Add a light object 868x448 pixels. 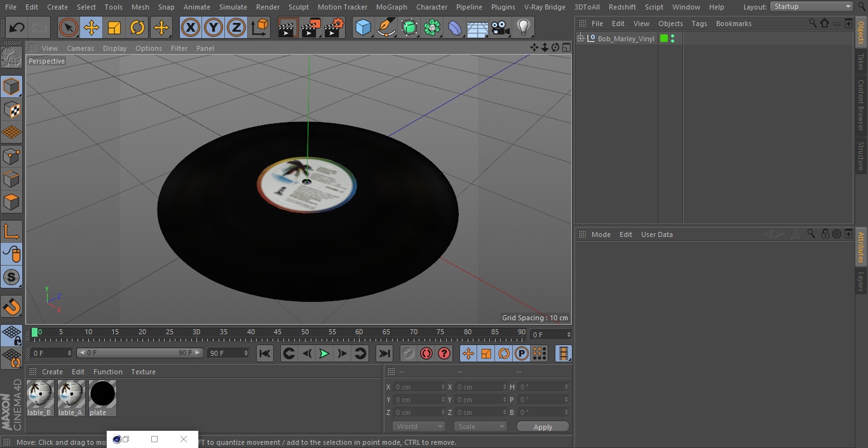(x=524, y=28)
